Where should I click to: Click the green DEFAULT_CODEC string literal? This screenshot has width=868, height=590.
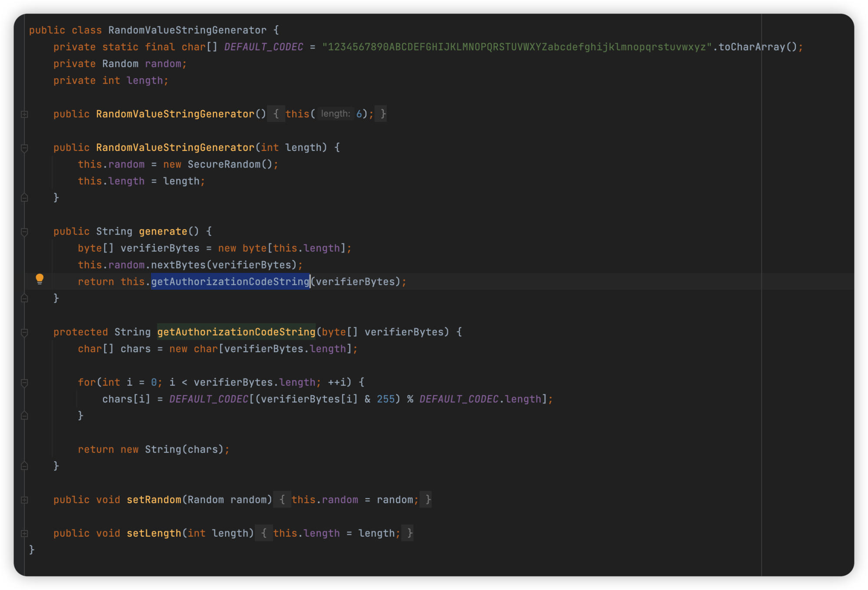point(516,47)
